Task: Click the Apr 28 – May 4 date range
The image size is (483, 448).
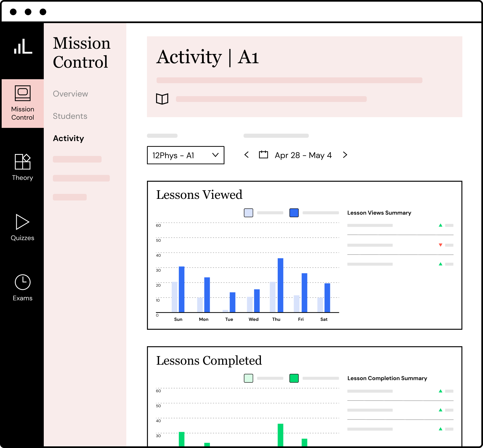Action: pos(303,155)
